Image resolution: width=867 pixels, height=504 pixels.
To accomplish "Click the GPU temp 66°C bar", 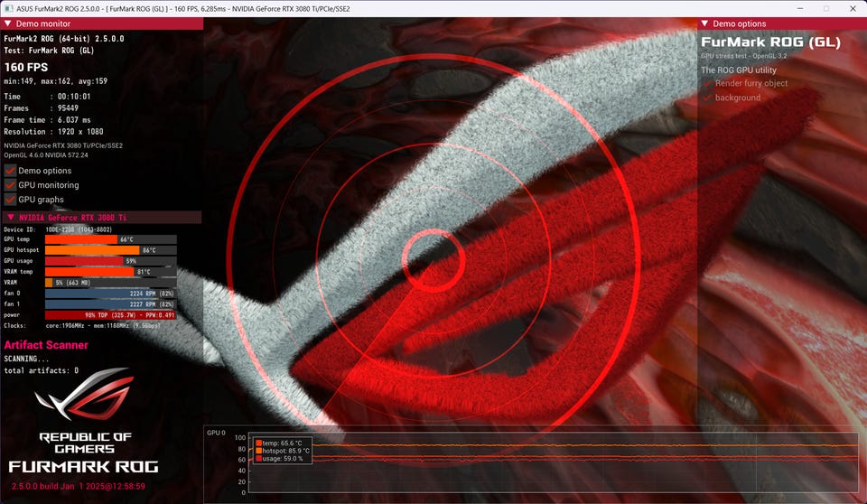I will coord(110,239).
